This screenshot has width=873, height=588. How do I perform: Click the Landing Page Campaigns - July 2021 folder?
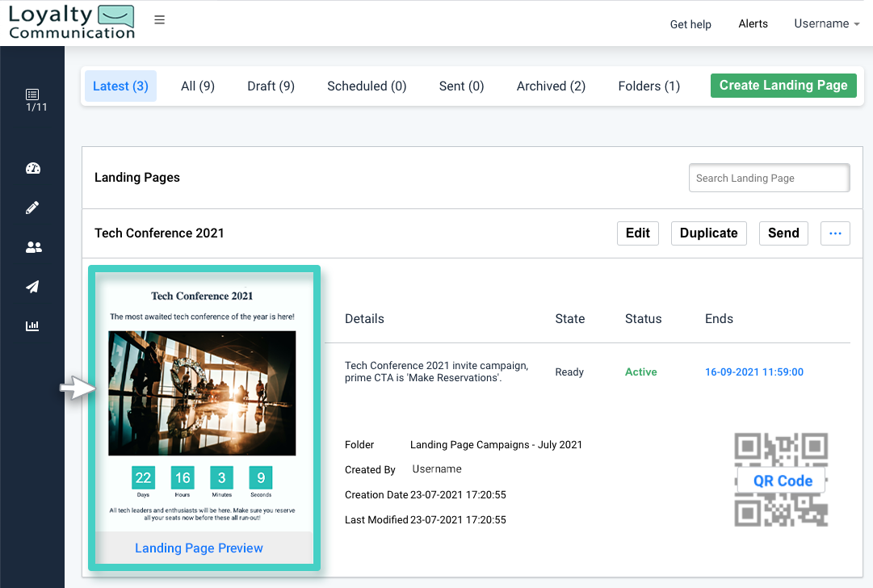pos(496,445)
